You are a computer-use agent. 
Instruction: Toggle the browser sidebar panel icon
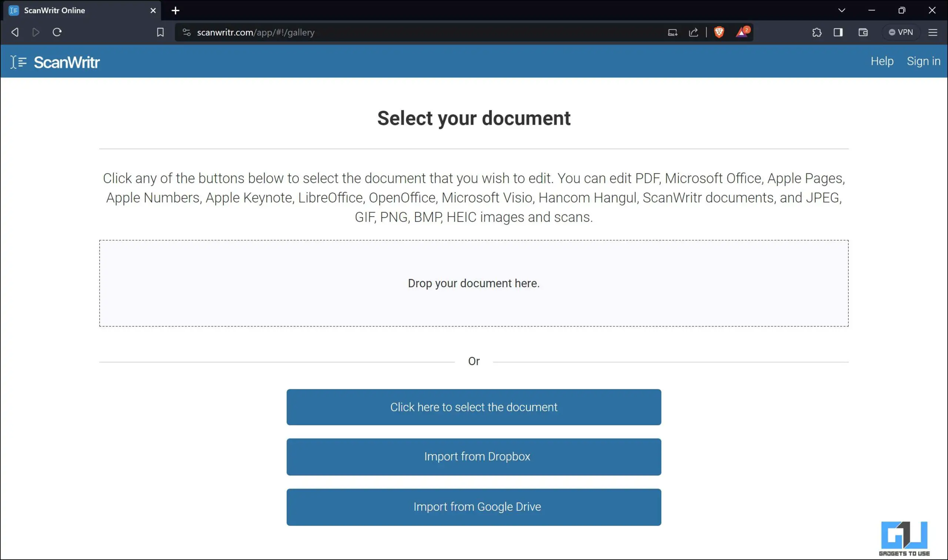click(x=838, y=33)
